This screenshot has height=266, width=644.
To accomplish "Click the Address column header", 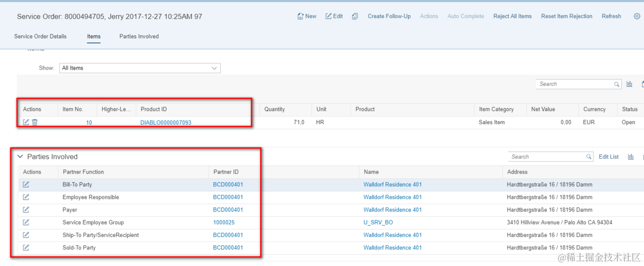I will pos(517,172).
